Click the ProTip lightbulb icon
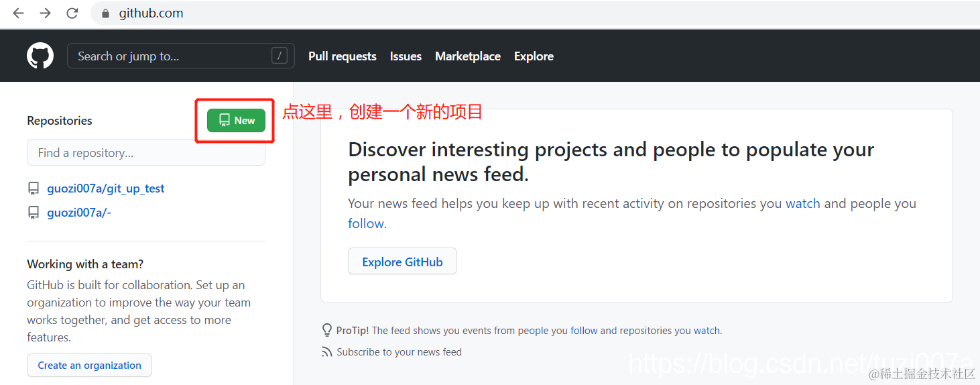Screen dimensions: 980x385 click(327, 330)
